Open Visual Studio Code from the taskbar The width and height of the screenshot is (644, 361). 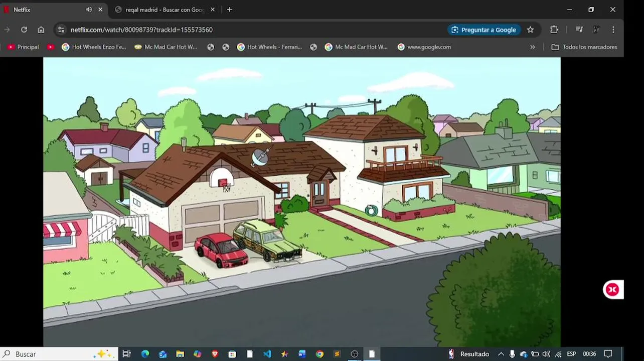coord(267,354)
